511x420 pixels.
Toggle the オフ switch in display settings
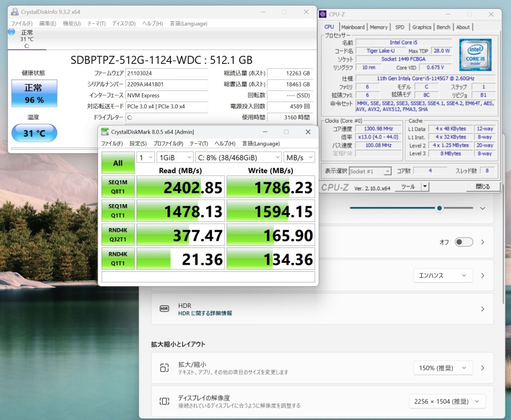464,242
